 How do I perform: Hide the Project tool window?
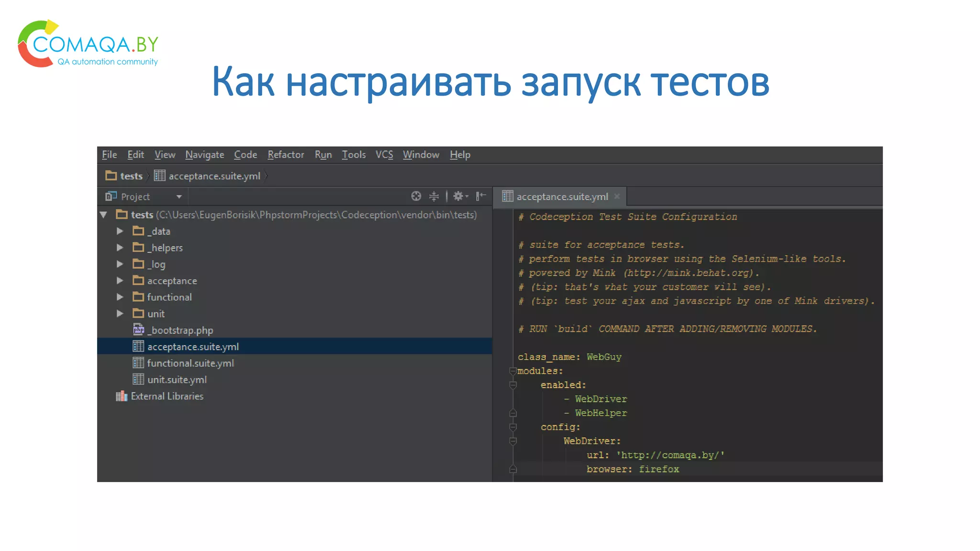[481, 196]
